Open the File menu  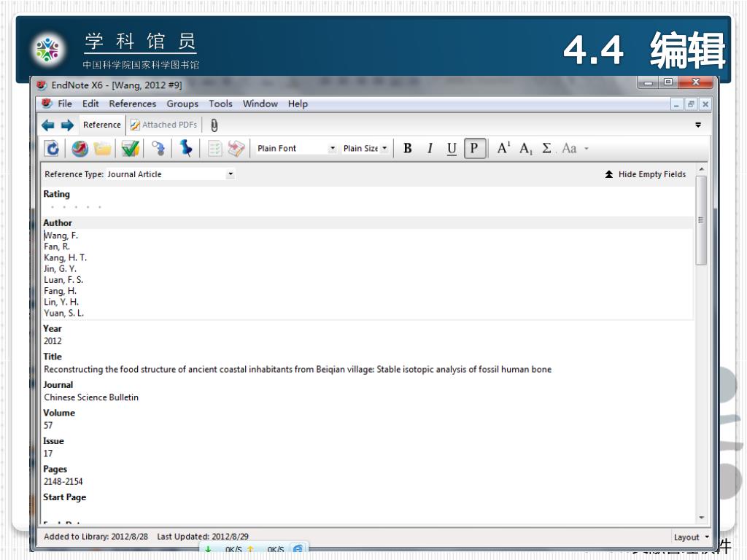coord(65,104)
